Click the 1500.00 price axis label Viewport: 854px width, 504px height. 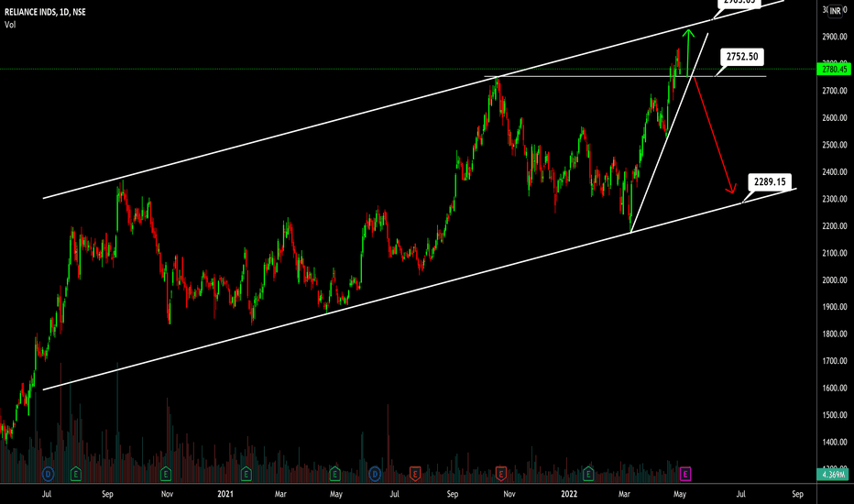(835, 415)
